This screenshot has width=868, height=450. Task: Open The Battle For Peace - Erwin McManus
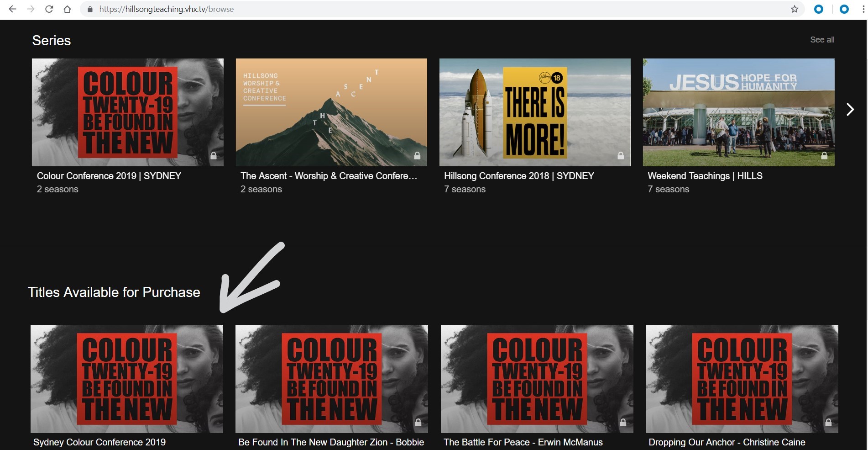523,442
